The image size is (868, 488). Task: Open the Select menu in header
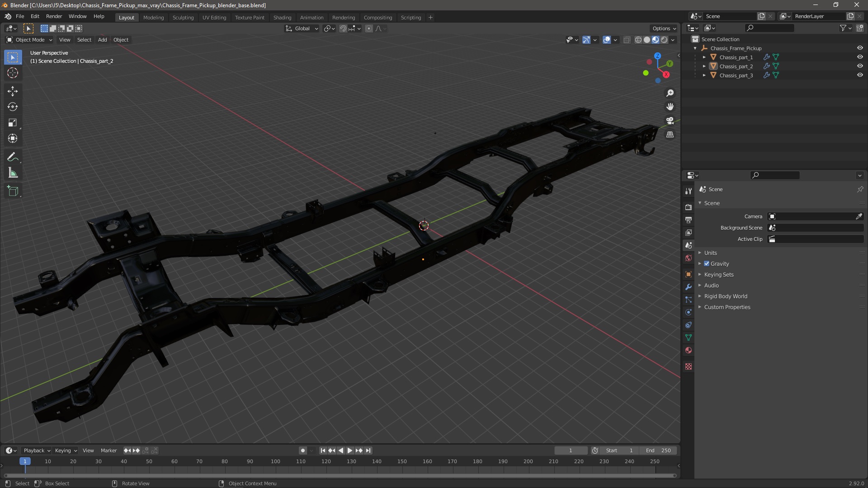[84, 39]
